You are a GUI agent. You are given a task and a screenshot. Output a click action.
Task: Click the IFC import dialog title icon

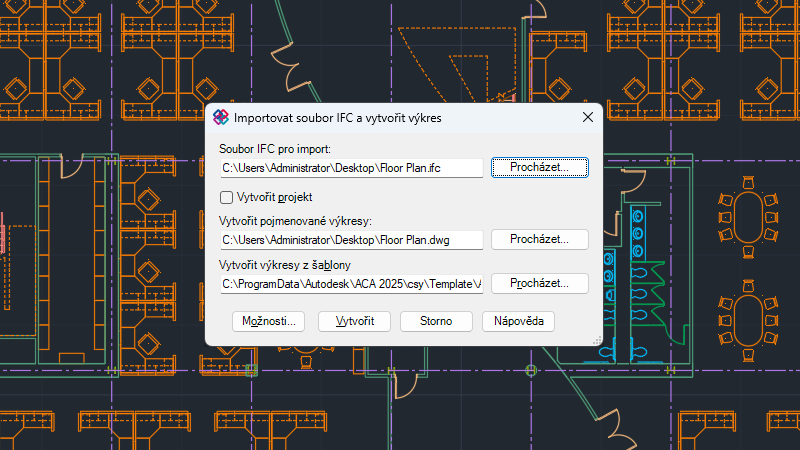coord(221,117)
